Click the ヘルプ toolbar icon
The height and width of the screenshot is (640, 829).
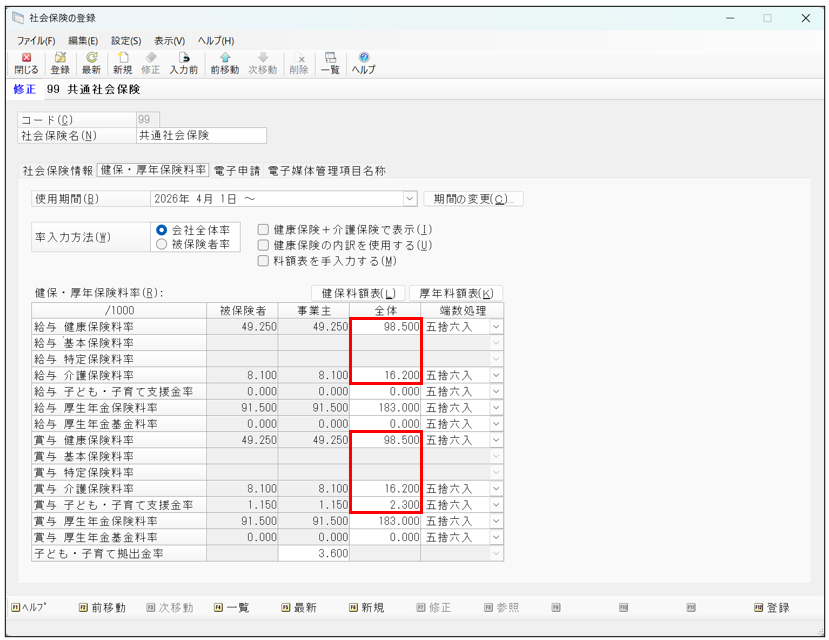[x=363, y=64]
